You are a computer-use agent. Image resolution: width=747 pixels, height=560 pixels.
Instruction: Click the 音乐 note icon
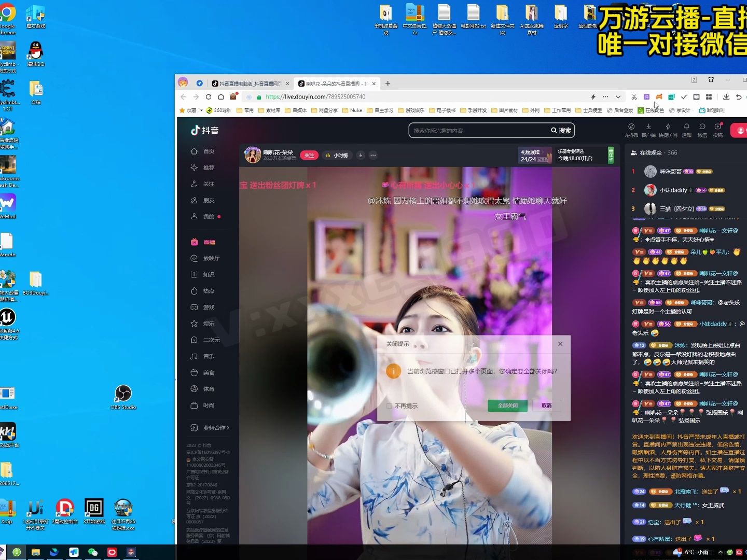point(194,356)
